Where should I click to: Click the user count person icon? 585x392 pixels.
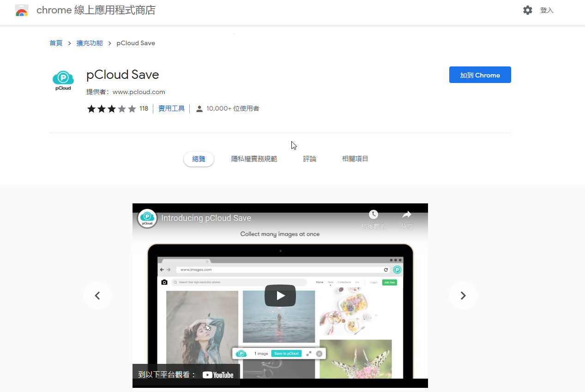pyautogui.click(x=199, y=109)
